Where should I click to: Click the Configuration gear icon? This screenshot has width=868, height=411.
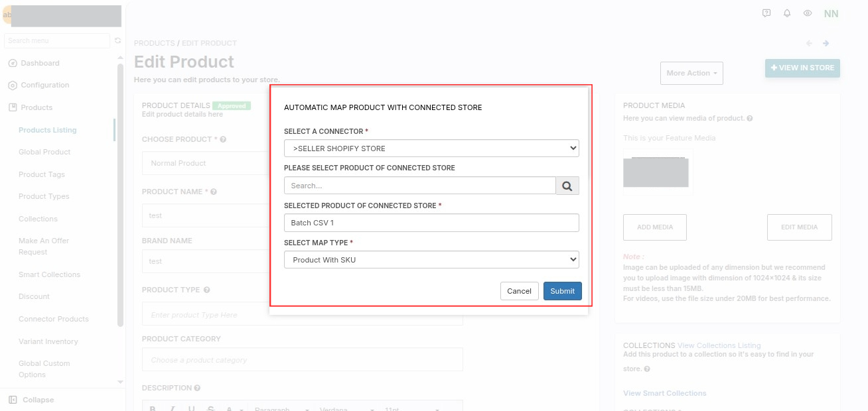click(x=13, y=86)
